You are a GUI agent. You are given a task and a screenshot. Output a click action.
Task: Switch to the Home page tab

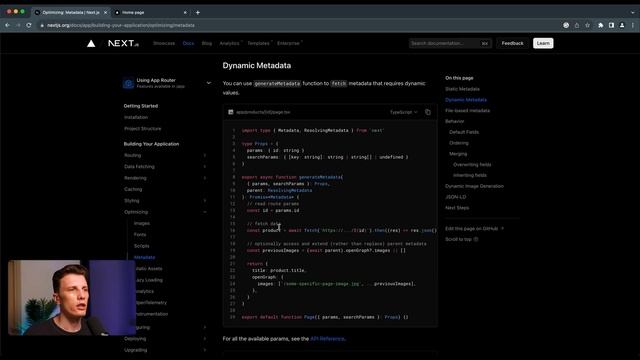coord(151,13)
